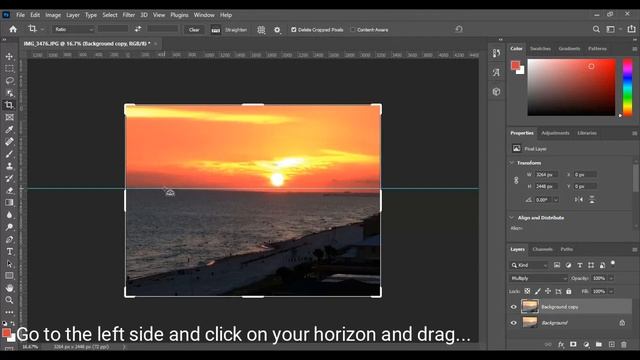Select the History Brush tool

(9, 178)
